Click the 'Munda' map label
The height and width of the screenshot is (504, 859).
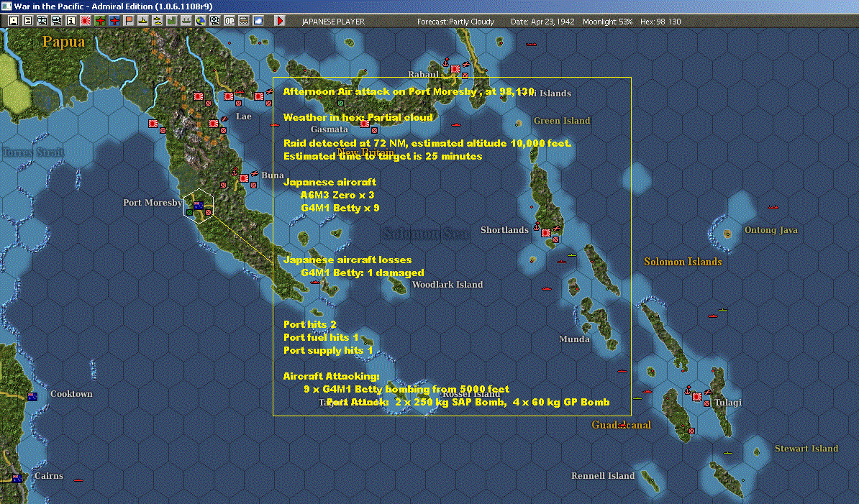pos(574,339)
